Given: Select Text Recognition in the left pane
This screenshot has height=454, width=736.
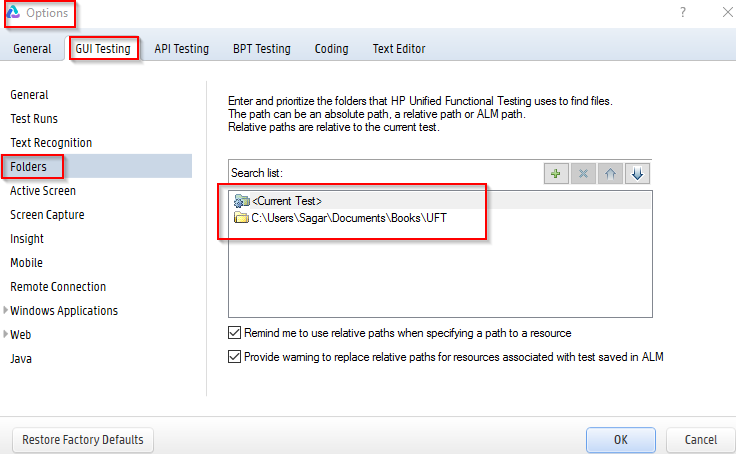Looking at the screenshot, I should click(51, 143).
